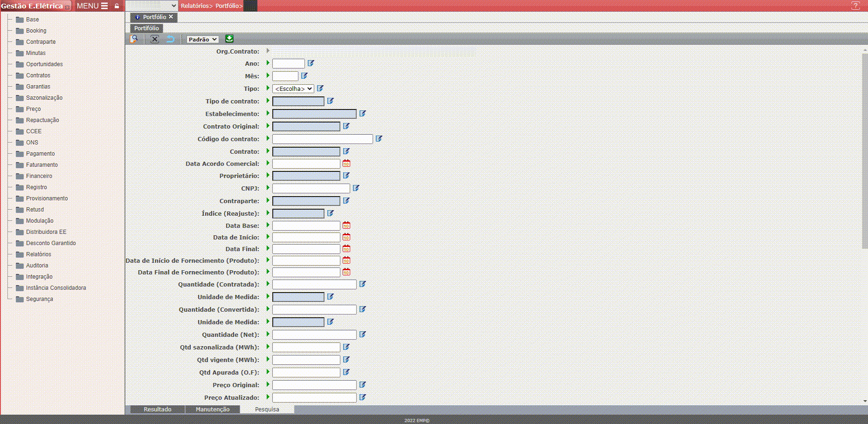The width and height of the screenshot is (868, 424).
Task: Switch to the Manutenção tab
Action: tap(213, 409)
